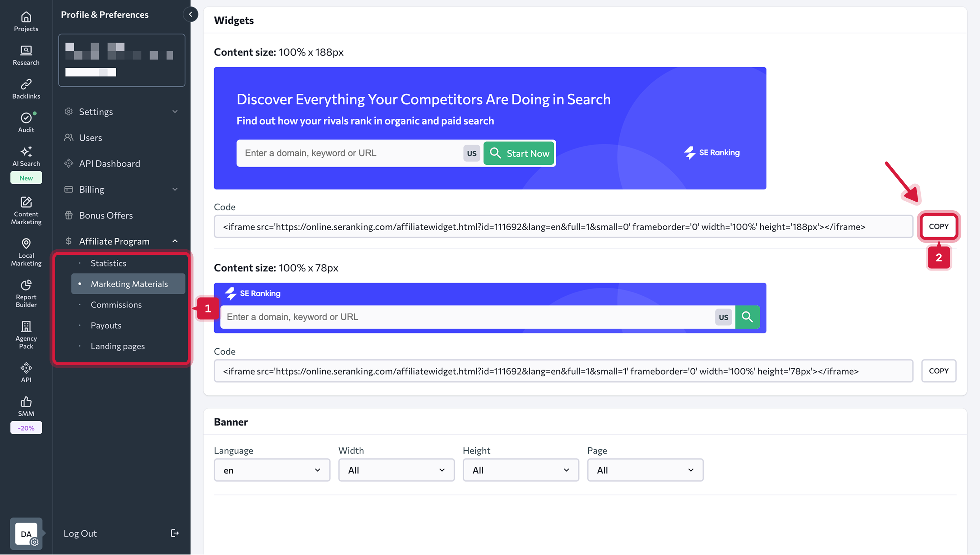
Task: Collapse the Profile & Preferences sidebar
Action: (190, 14)
